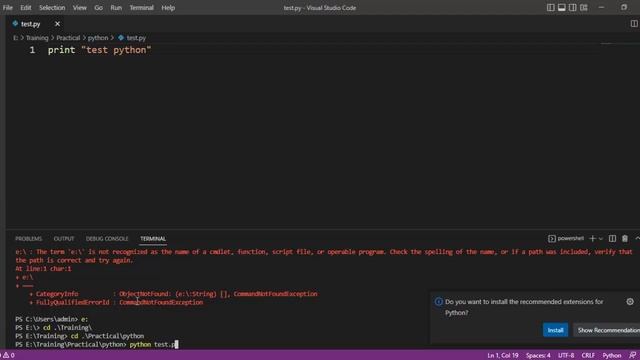The image size is (640, 360).
Task: Switch to the Output panel tab
Action: pyautogui.click(x=64, y=239)
